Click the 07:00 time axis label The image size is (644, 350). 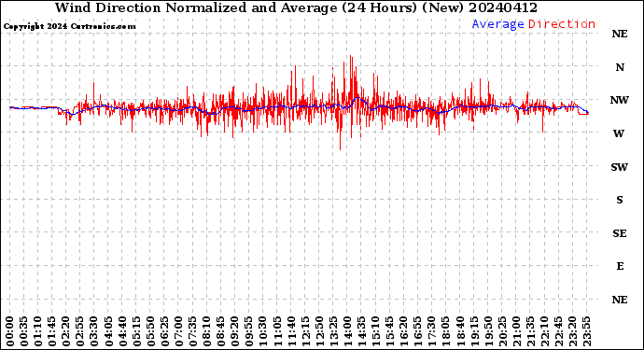click(x=178, y=331)
